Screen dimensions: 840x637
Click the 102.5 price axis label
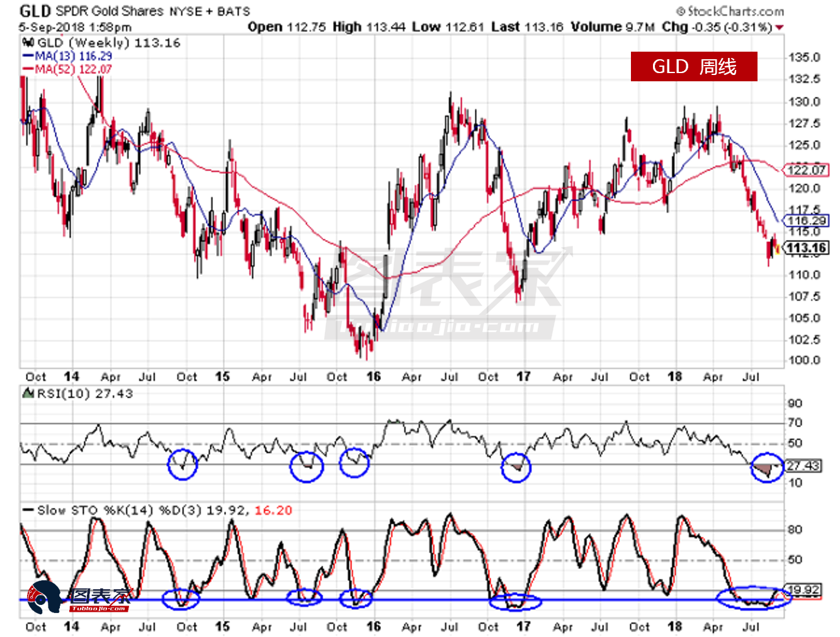pos(805,340)
